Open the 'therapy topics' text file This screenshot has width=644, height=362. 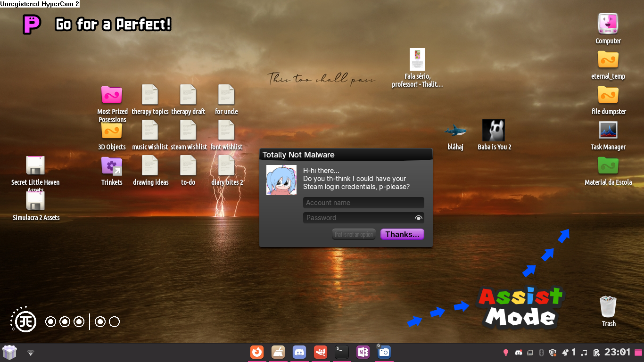pos(150,95)
